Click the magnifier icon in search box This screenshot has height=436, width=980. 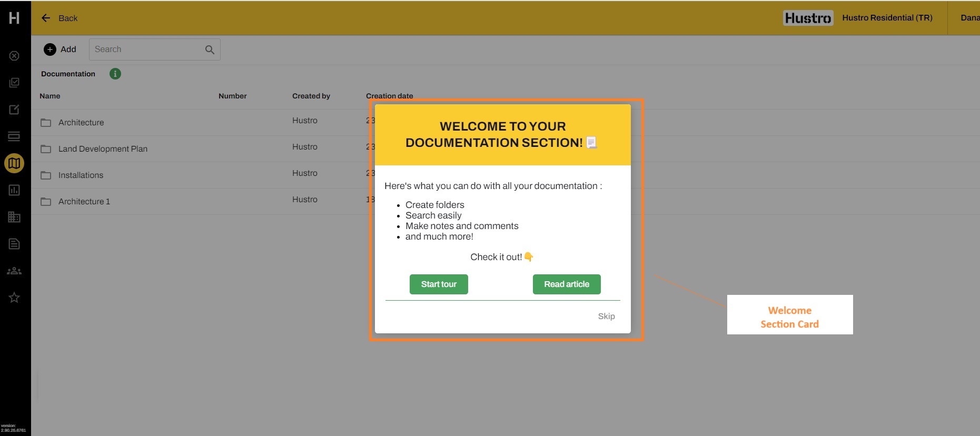click(x=210, y=49)
